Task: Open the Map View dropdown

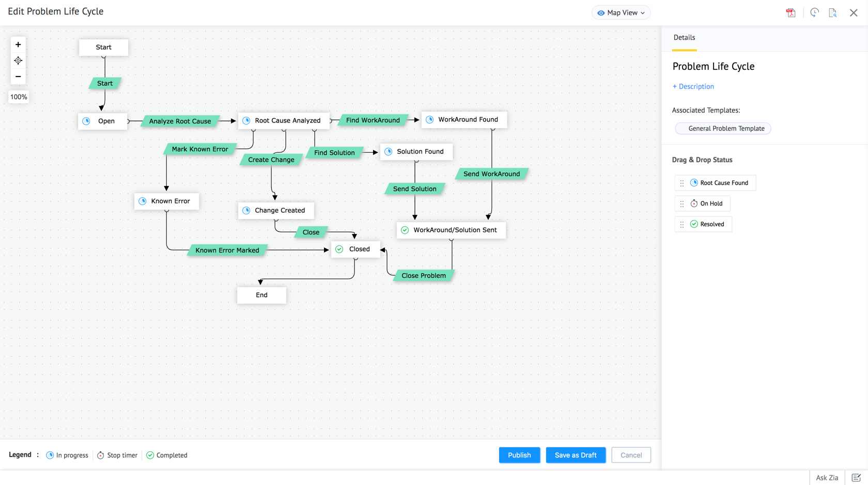Action: 621,13
